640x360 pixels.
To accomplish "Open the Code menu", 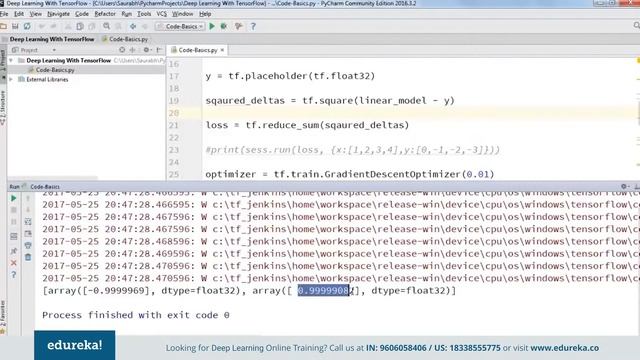I will coord(82,14).
